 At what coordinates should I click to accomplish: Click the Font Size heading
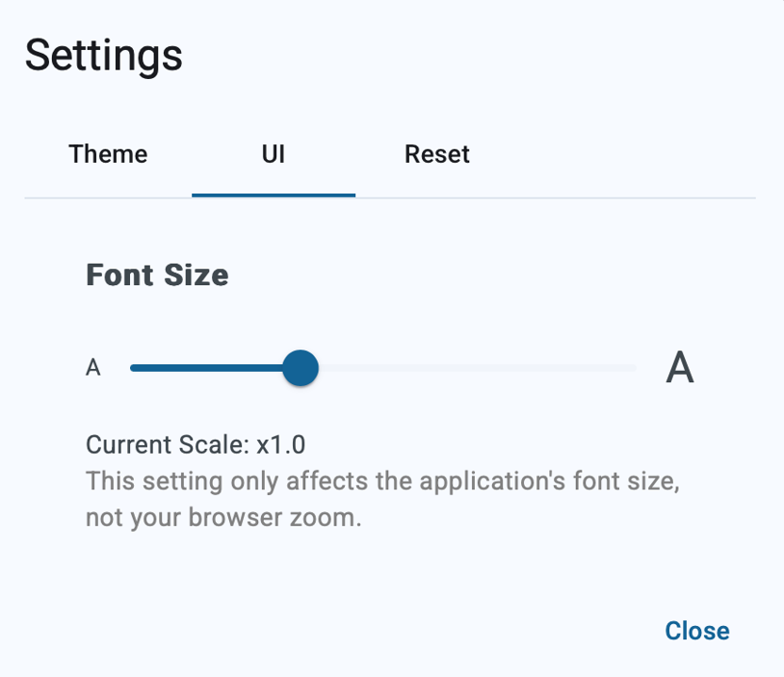[x=157, y=275]
